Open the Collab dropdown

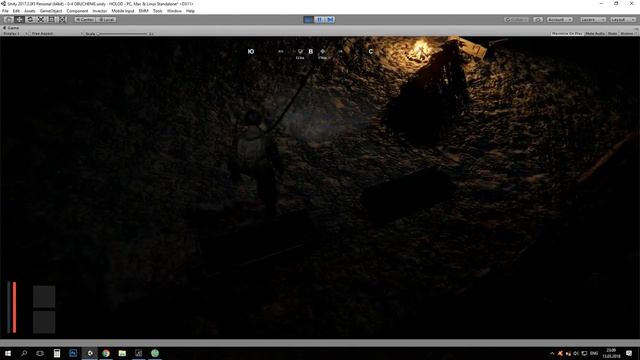(517, 20)
